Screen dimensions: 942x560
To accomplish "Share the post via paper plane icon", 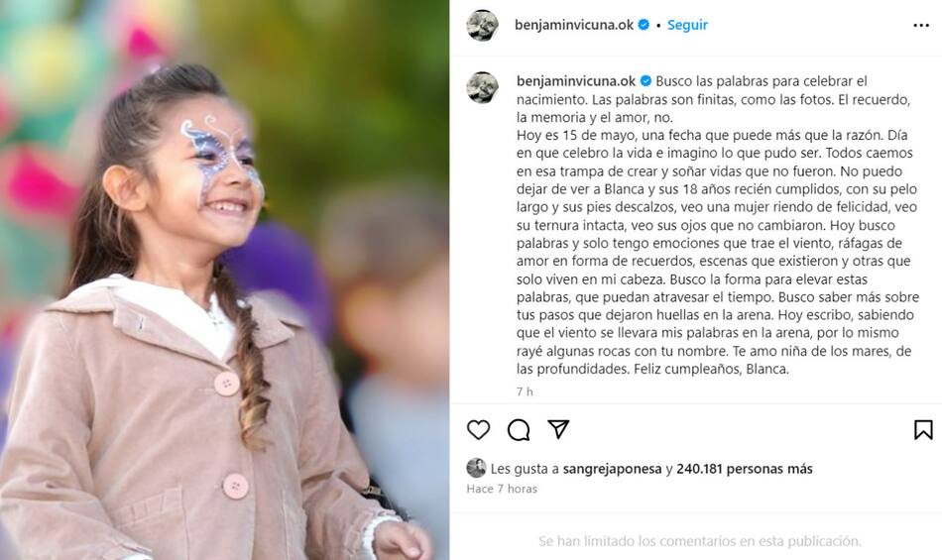I will 558,429.
